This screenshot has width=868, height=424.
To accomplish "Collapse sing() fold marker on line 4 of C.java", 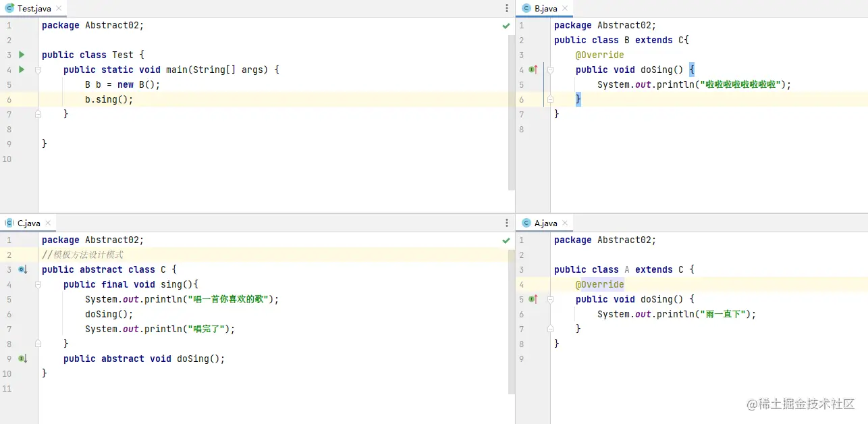I will coord(38,284).
